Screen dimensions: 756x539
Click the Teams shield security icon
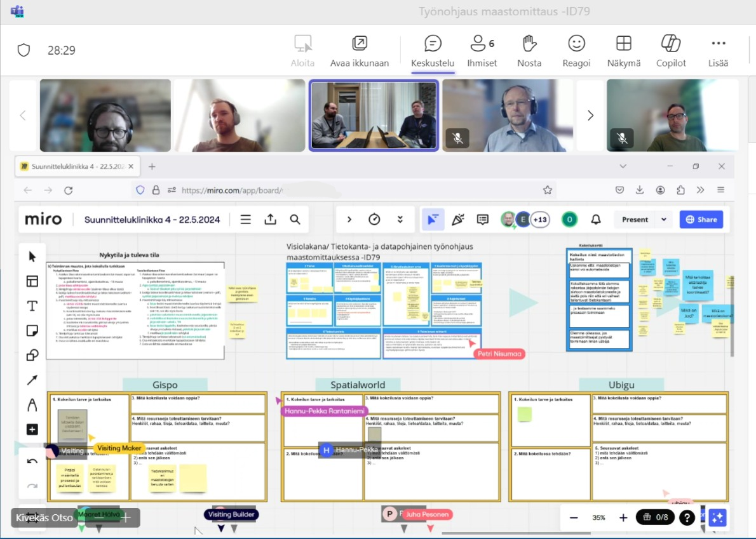[x=24, y=50]
